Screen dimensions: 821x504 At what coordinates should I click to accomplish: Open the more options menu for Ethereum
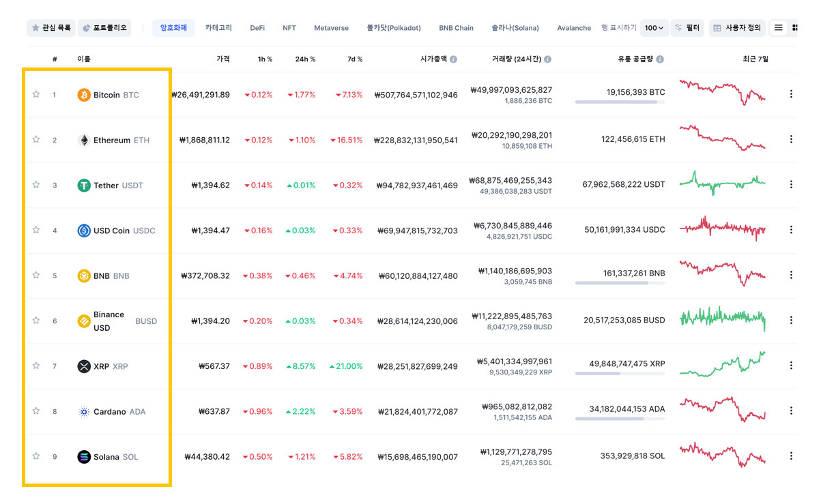click(791, 139)
